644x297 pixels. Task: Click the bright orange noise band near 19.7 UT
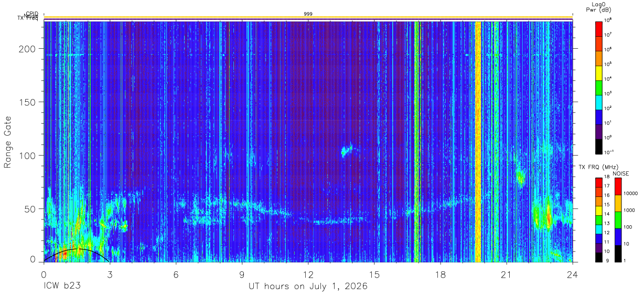click(x=478, y=141)
